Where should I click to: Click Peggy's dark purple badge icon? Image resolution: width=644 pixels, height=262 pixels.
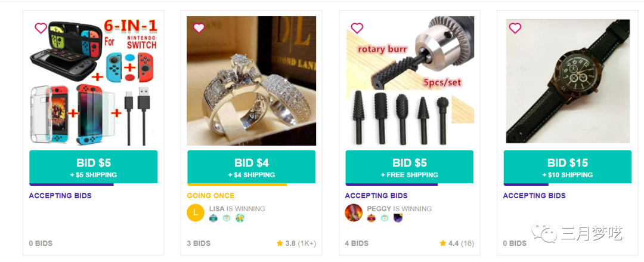[398, 218]
